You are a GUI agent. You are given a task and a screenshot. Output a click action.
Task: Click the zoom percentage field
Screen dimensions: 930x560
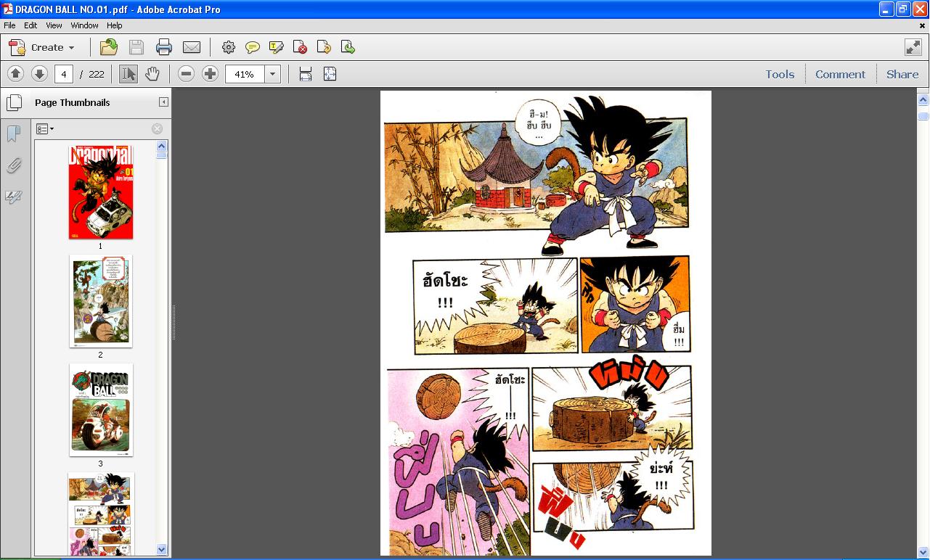coord(245,73)
